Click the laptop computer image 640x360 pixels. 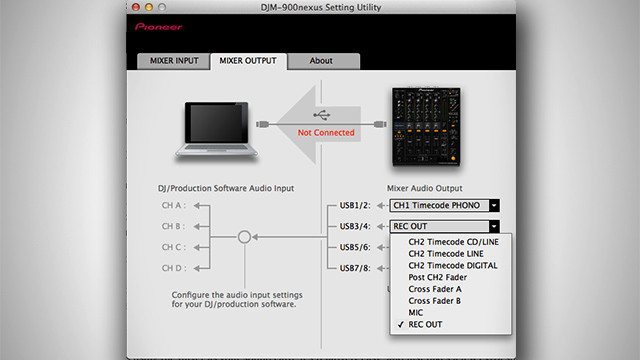point(216,130)
